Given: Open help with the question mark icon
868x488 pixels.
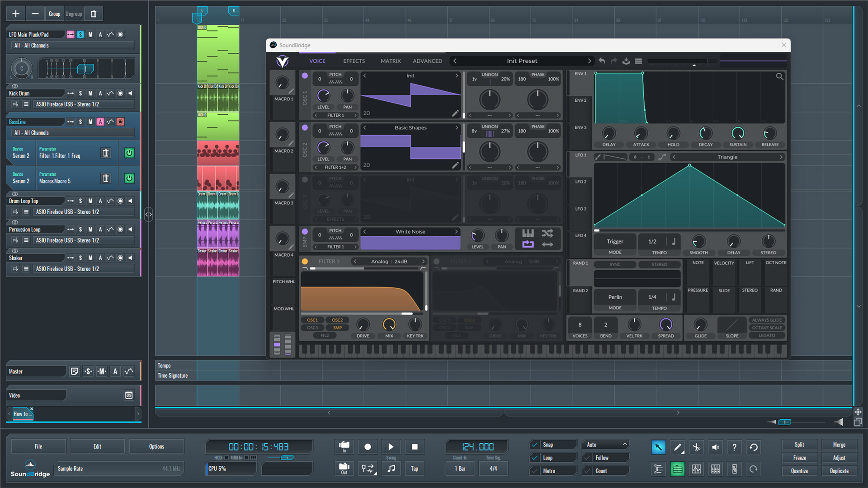Looking at the screenshot, I should coord(734,447).
